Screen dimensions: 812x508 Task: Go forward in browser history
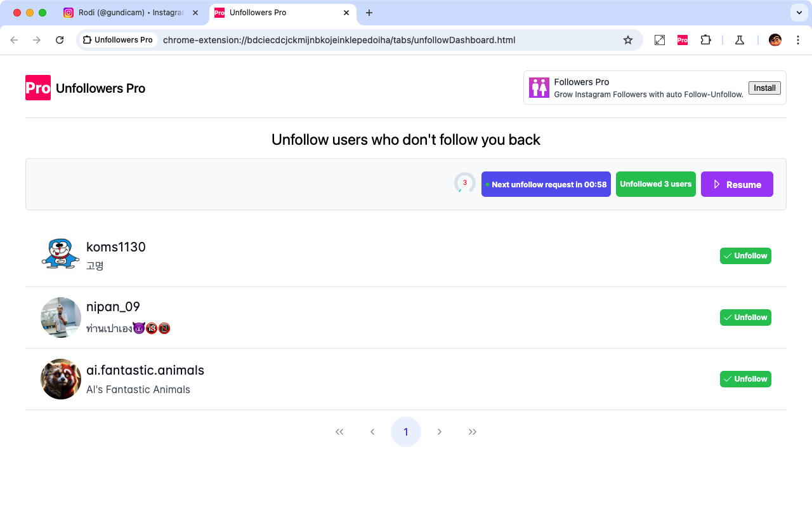click(37, 40)
